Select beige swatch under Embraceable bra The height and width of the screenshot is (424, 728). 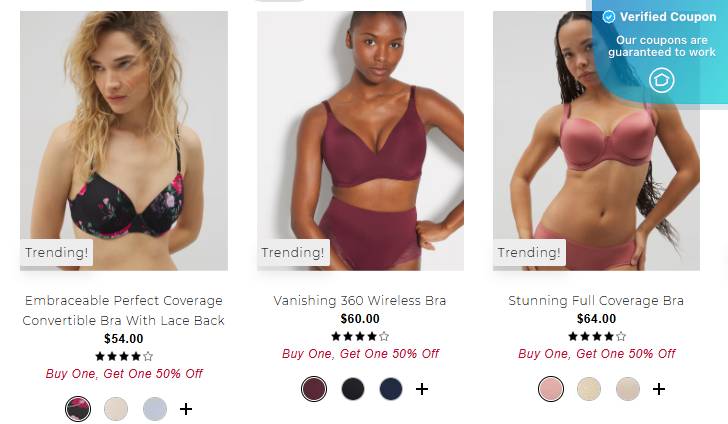click(x=116, y=409)
